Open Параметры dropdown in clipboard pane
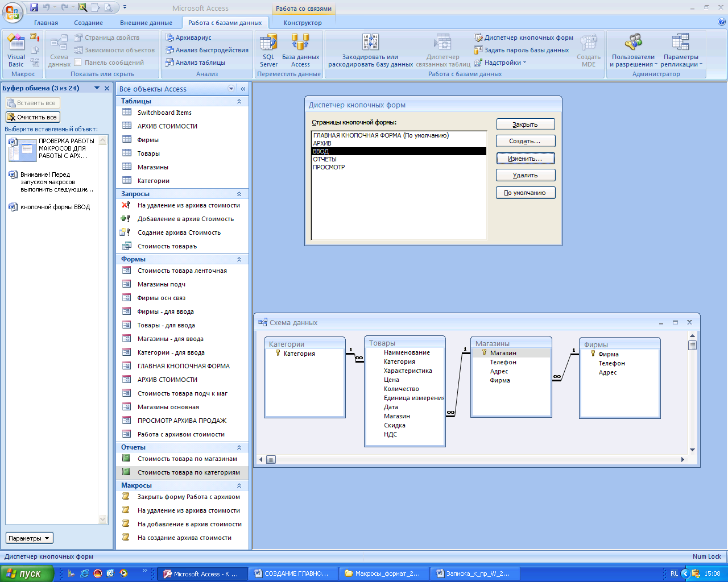Image resolution: width=728 pixels, height=582 pixels. pos(29,538)
